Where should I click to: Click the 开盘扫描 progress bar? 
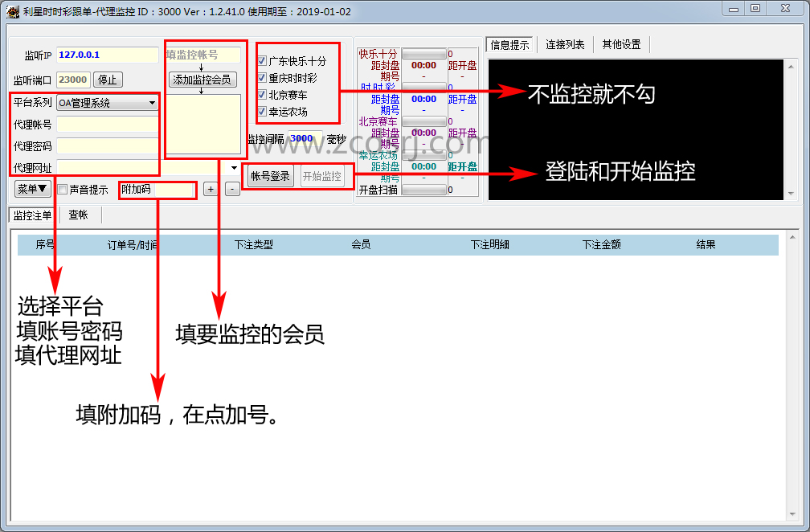pyautogui.click(x=423, y=190)
